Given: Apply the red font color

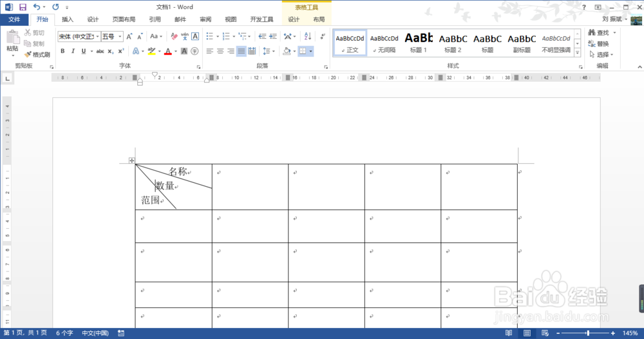Looking at the screenshot, I should tap(167, 51).
